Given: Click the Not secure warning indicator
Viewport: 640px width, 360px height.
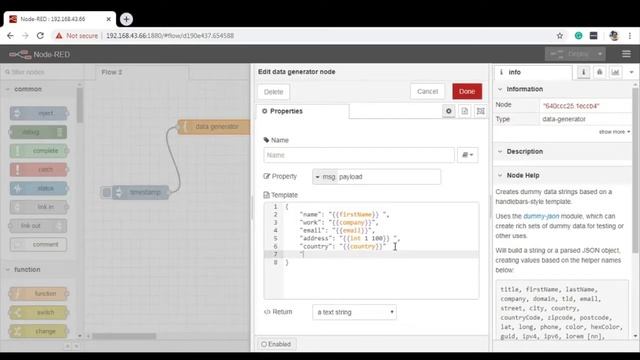Looking at the screenshot, I should (77, 36).
